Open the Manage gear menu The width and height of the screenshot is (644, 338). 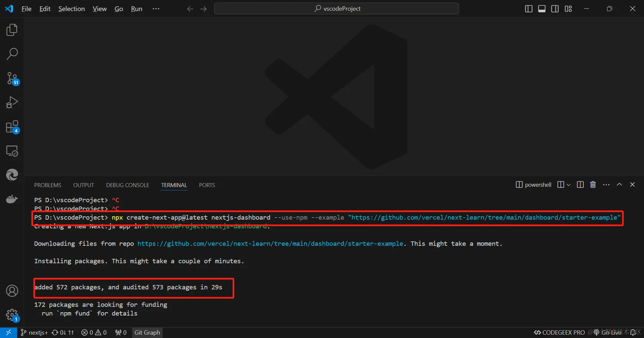[x=13, y=315]
